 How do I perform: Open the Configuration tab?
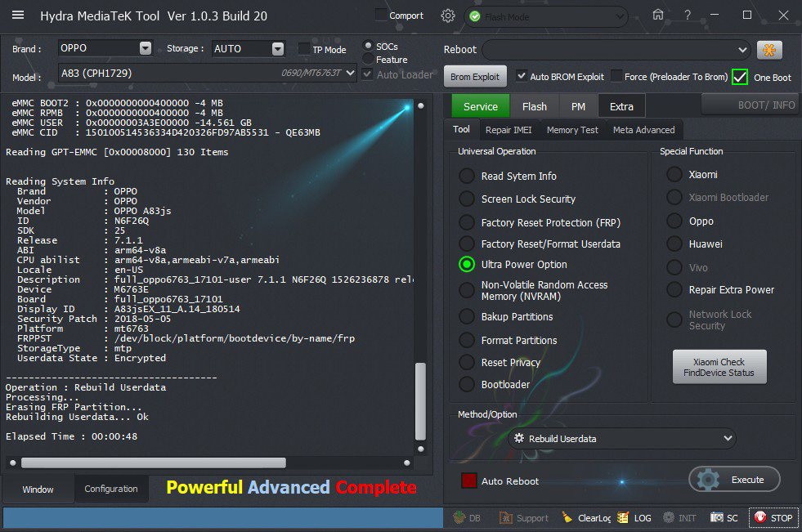pos(111,489)
